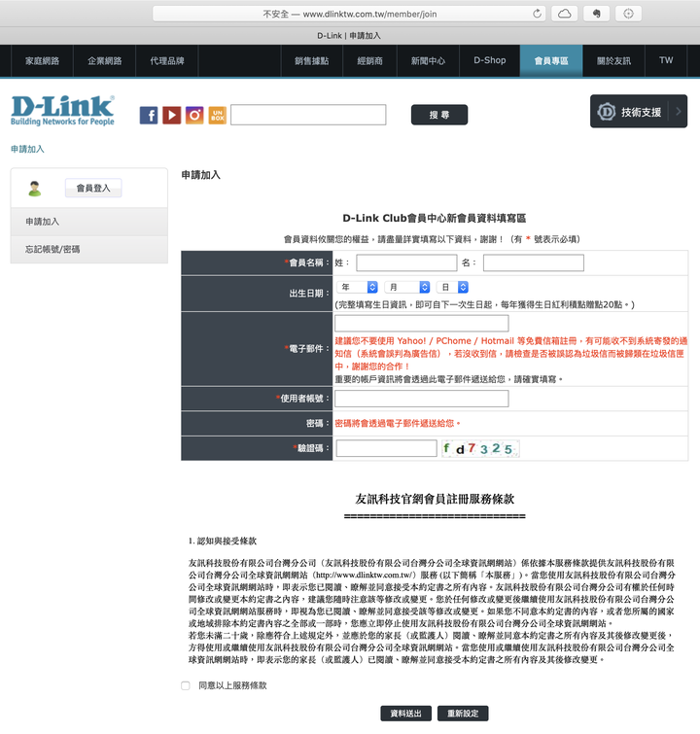700x734 pixels.
Task: Focus the 使用者帳號 username input field
Action: tap(421, 399)
